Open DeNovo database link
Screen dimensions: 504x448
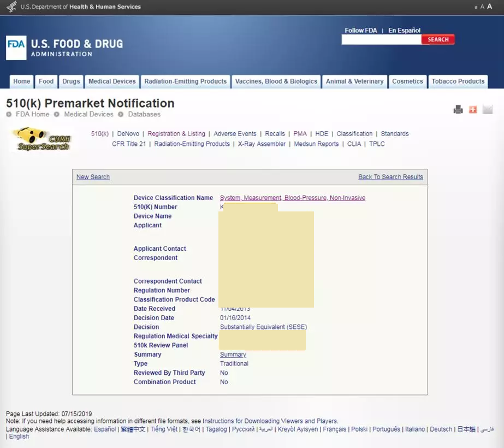tap(128, 134)
